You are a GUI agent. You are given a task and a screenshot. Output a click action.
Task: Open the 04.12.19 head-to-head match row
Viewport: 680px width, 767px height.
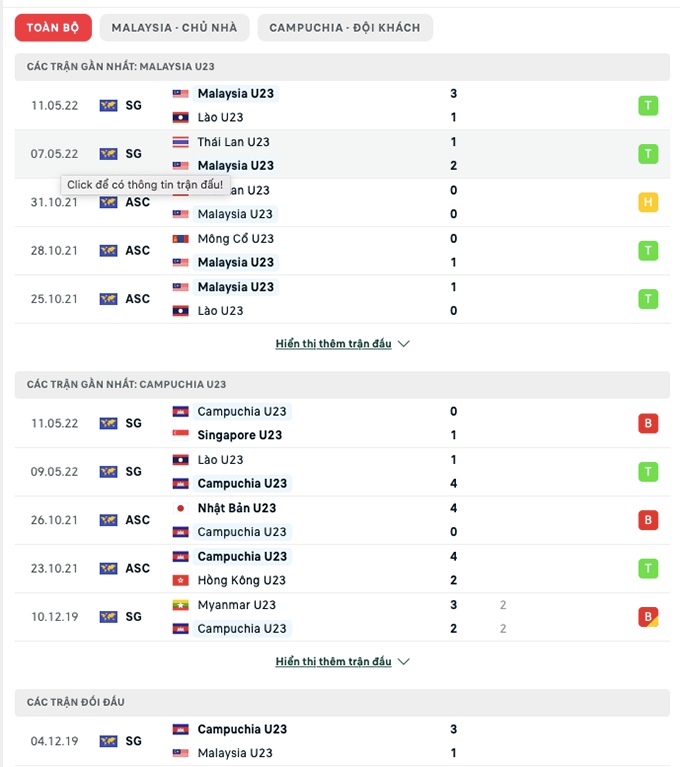point(340,741)
